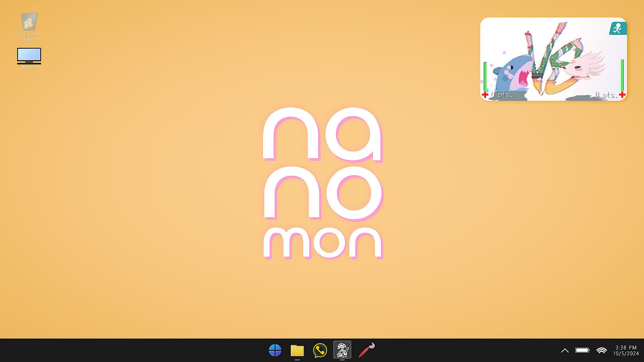Click the left red health cross
Image resolution: width=644 pixels, height=362 pixels.
coord(485,95)
